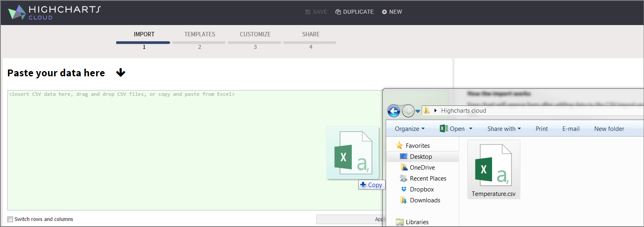Select the Temperature.csv file thumbnail

coord(493,170)
